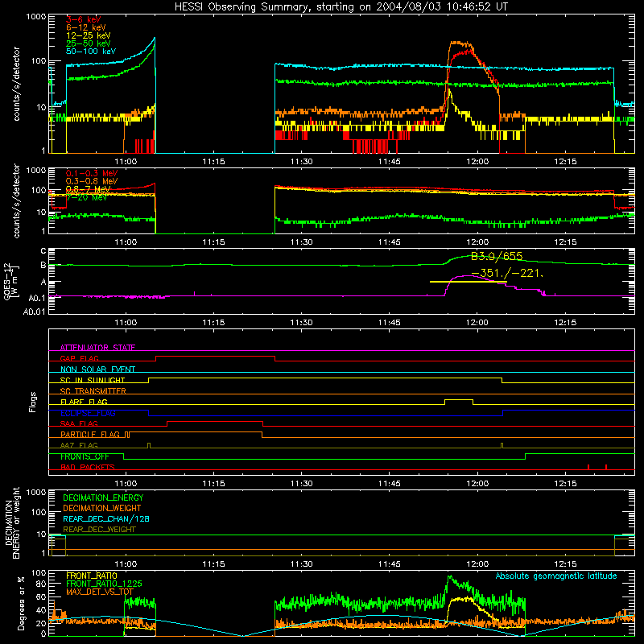Click the REAR_DEC_CHAN/128 legend label
Screen dimensions: 644x644
click(106, 518)
